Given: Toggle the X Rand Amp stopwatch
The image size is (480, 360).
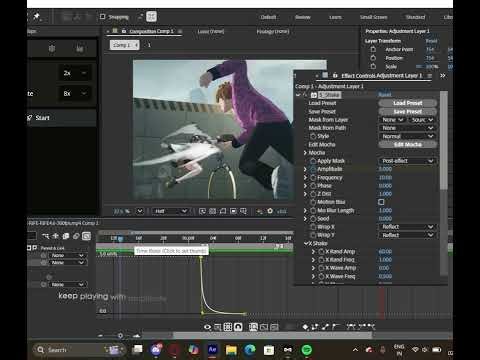Looking at the screenshot, I should [x=321, y=252].
